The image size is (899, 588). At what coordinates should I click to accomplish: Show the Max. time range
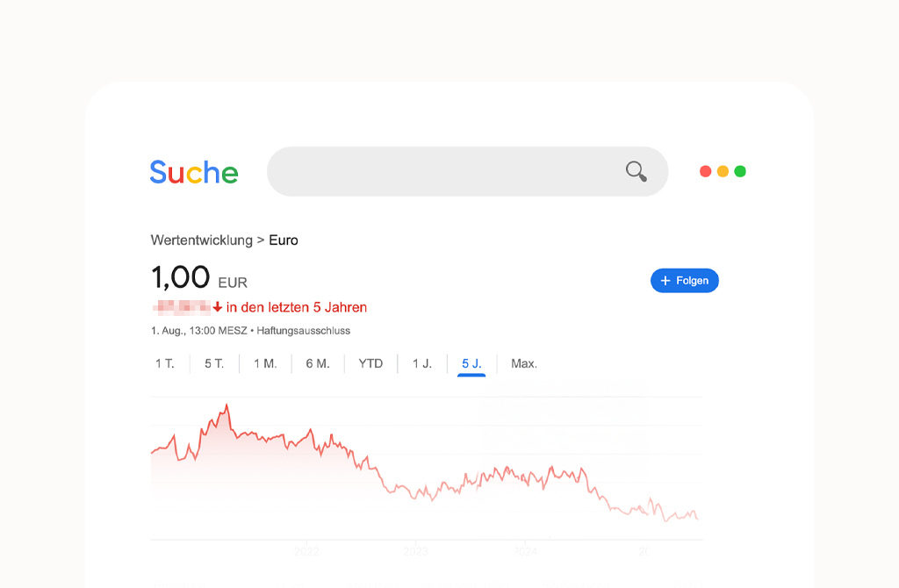point(524,363)
